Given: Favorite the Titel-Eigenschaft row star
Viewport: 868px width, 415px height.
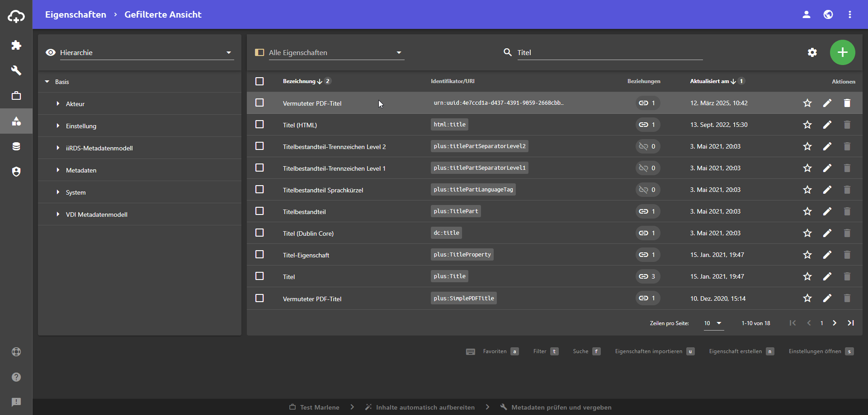Looking at the screenshot, I should [807, 255].
